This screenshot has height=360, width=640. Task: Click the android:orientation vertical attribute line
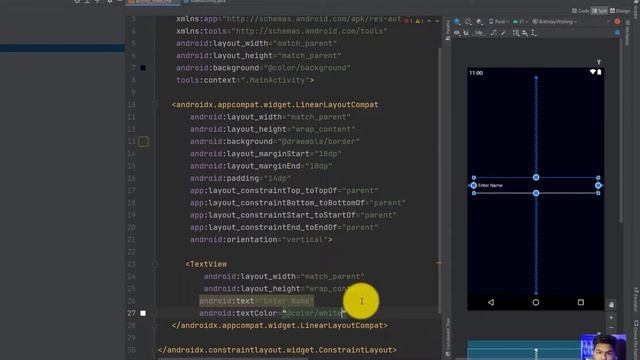(261, 240)
